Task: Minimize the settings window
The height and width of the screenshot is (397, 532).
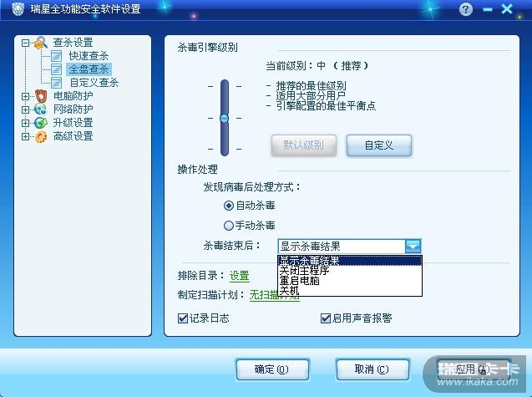Action: [488, 9]
